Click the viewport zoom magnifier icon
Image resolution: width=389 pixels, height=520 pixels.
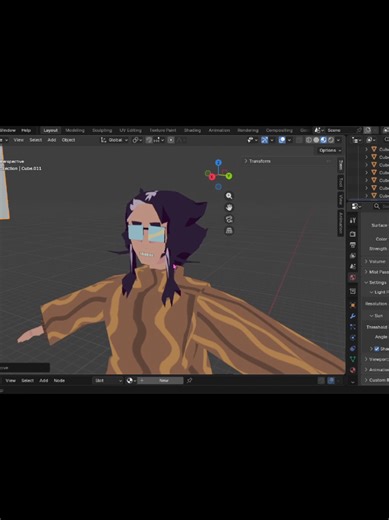229,196
